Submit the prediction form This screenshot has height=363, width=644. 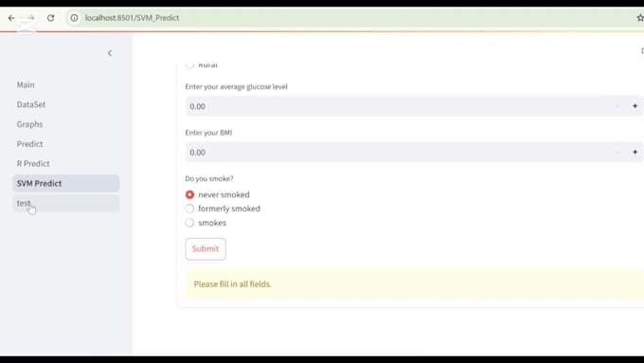[x=206, y=248]
